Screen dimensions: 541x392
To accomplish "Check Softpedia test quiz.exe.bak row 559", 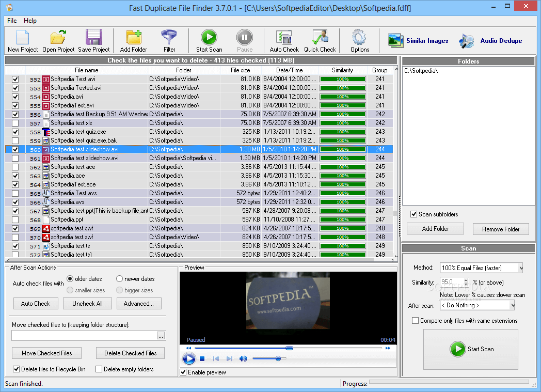I will [x=15, y=140].
